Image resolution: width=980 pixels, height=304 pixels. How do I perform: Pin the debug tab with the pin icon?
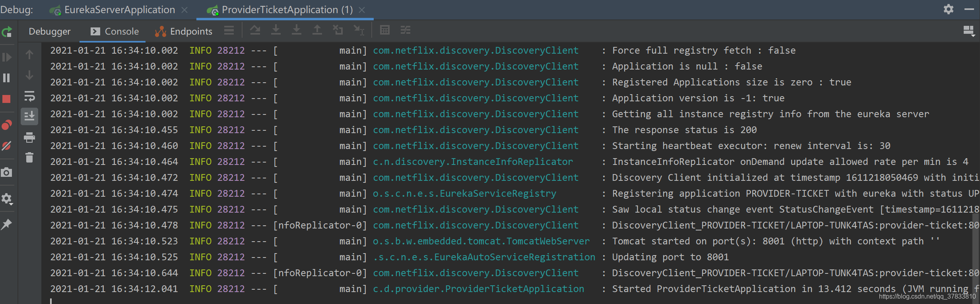point(7,224)
